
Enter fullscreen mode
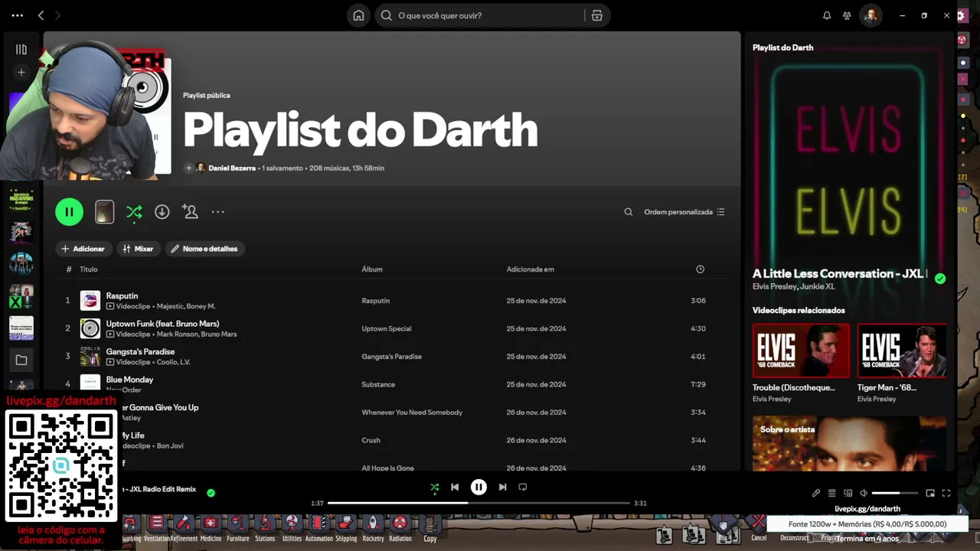click(x=946, y=493)
